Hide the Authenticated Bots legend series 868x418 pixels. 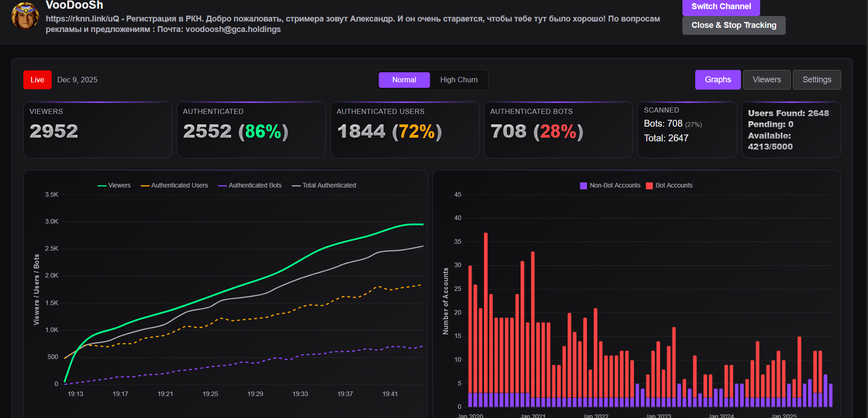(250, 185)
